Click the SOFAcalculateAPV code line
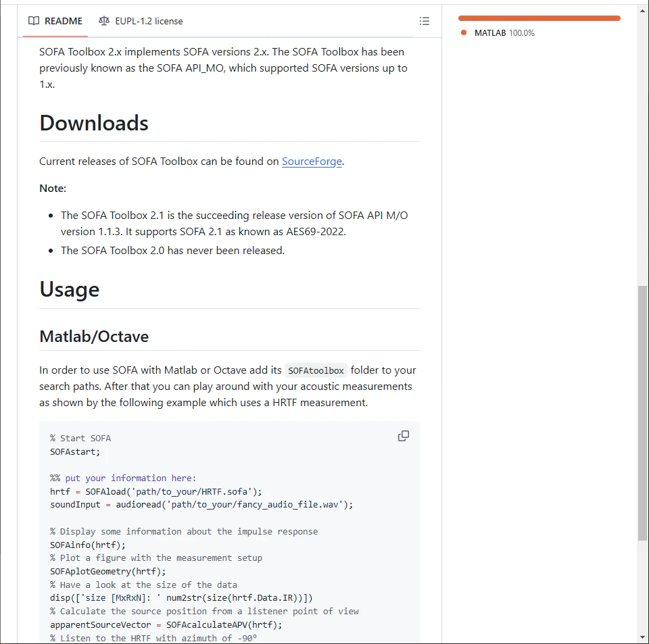This screenshot has height=644, width=649. point(166,624)
